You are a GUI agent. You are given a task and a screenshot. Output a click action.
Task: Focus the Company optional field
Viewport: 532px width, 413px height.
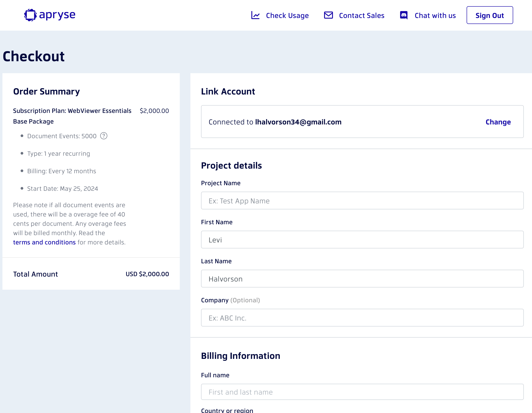point(362,318)
